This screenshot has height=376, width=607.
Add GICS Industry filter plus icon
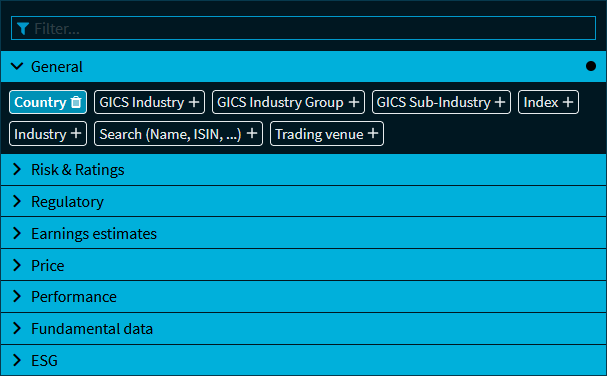pos(194,102)
